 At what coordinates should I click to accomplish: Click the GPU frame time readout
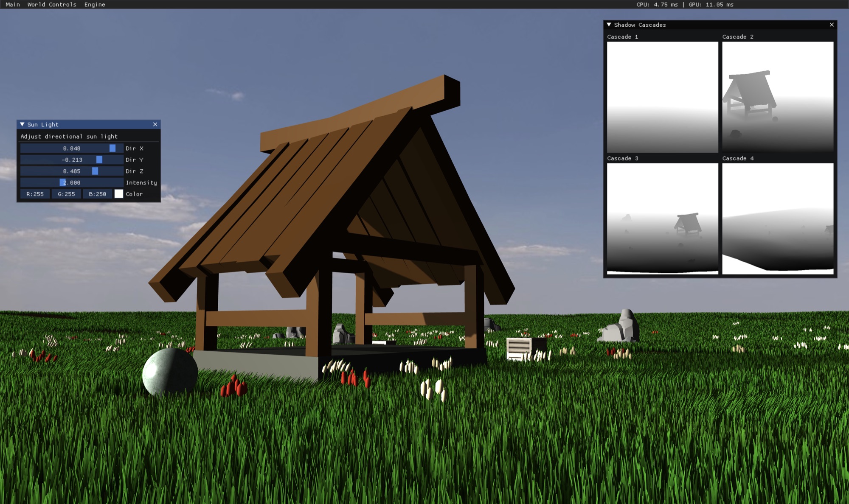point(711,4)
